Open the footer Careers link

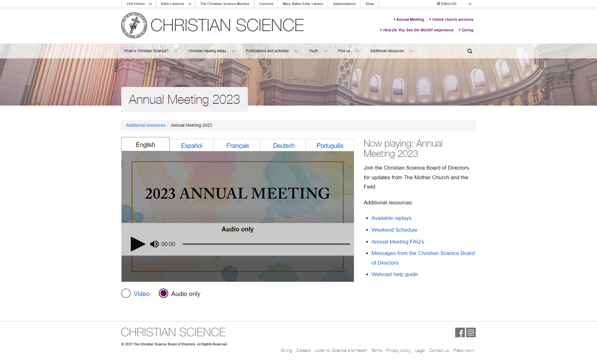[x=303, y=350]
